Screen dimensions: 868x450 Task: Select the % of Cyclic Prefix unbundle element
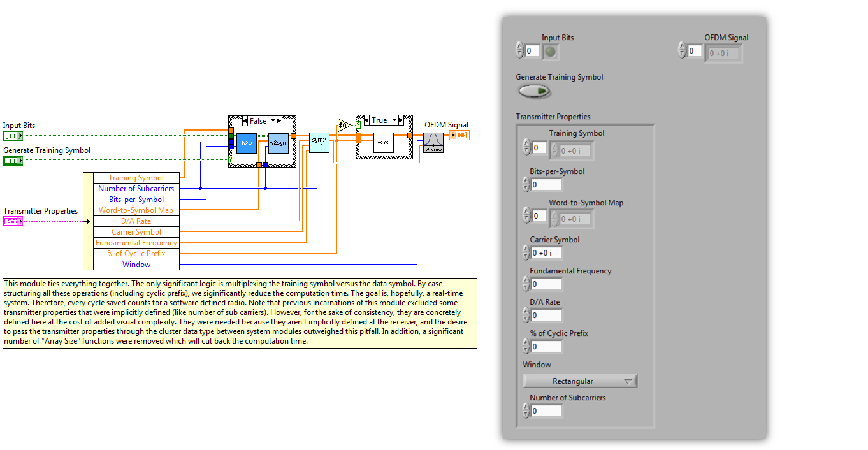click(136, 254)
